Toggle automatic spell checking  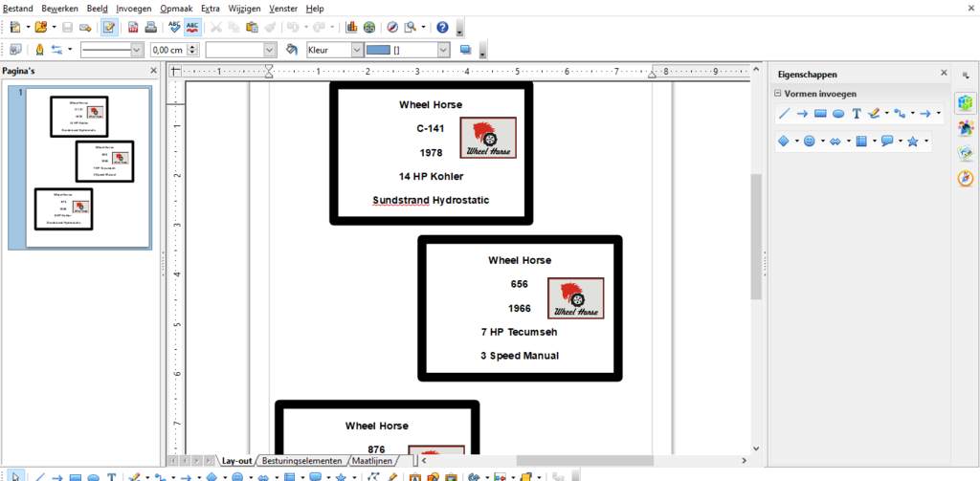(x=193, y=27)
